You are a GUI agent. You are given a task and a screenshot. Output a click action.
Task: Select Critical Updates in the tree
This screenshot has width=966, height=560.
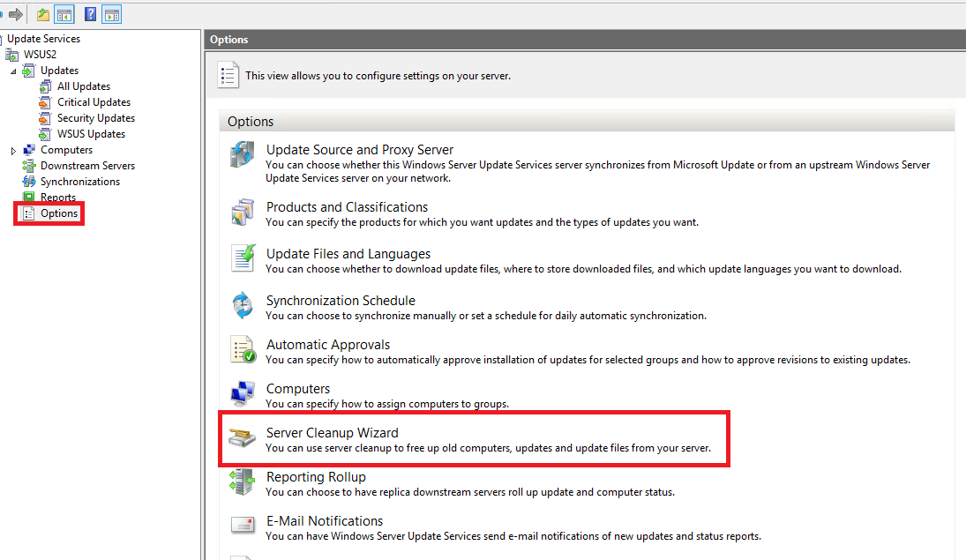coord(94,102)
